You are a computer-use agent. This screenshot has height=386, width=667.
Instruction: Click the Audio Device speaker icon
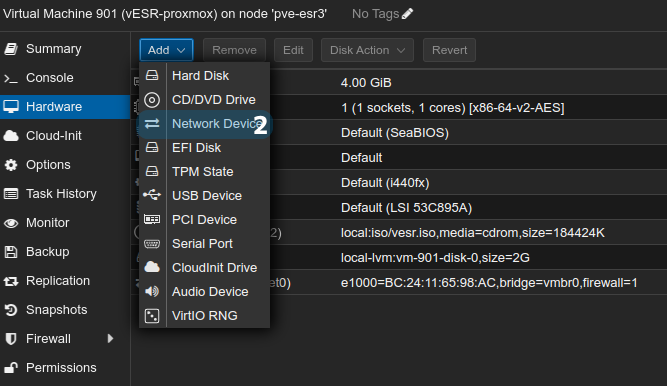[x=152, y=292]
